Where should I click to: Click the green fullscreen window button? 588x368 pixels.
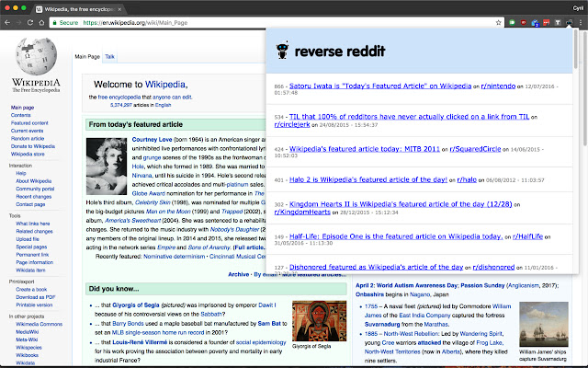24,8
